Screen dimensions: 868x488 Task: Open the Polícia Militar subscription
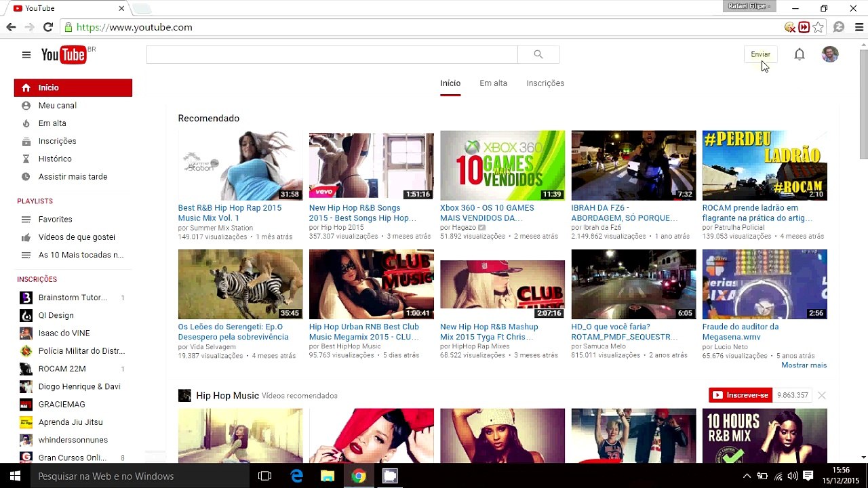tap(73, 351)
